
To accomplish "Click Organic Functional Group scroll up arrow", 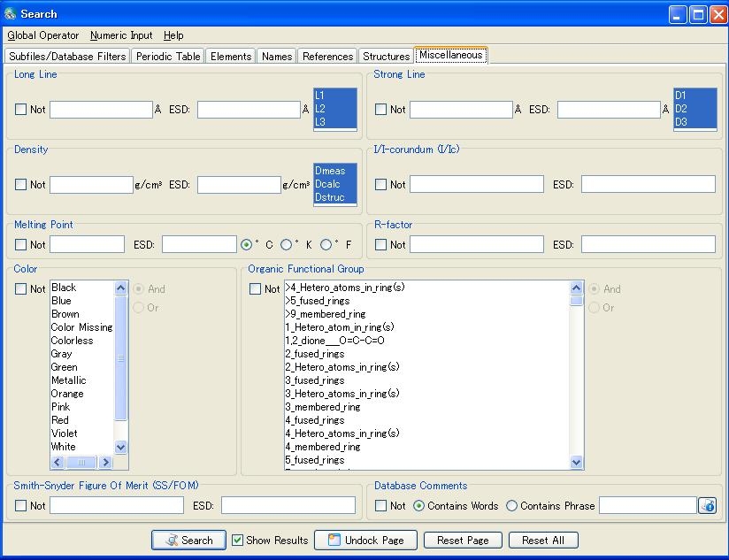I will (x=576, y=288).
